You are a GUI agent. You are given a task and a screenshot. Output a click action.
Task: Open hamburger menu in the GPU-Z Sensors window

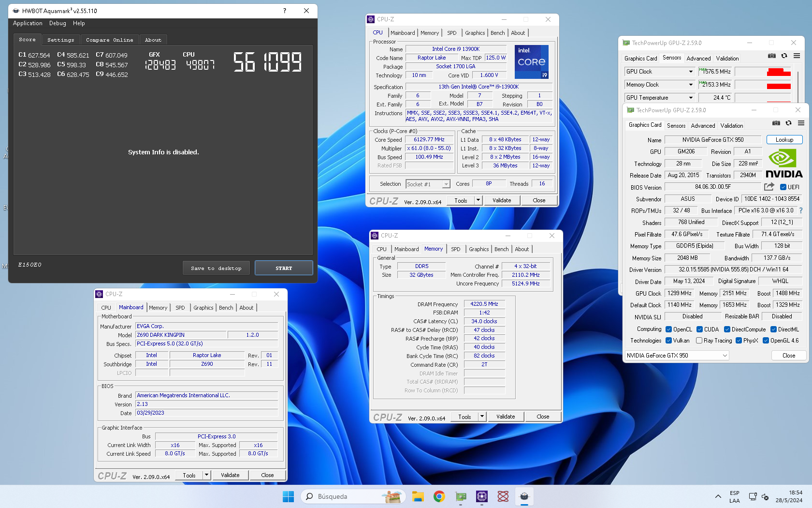[797, 56]
